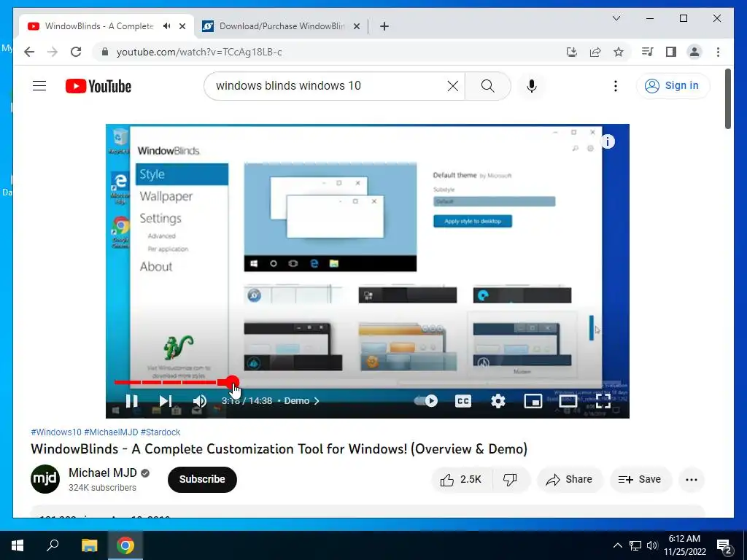The width and height of the screenshot is (747, 560).
Task: Close the WindowBlinds YouTube tab
Action: [182, 26]
